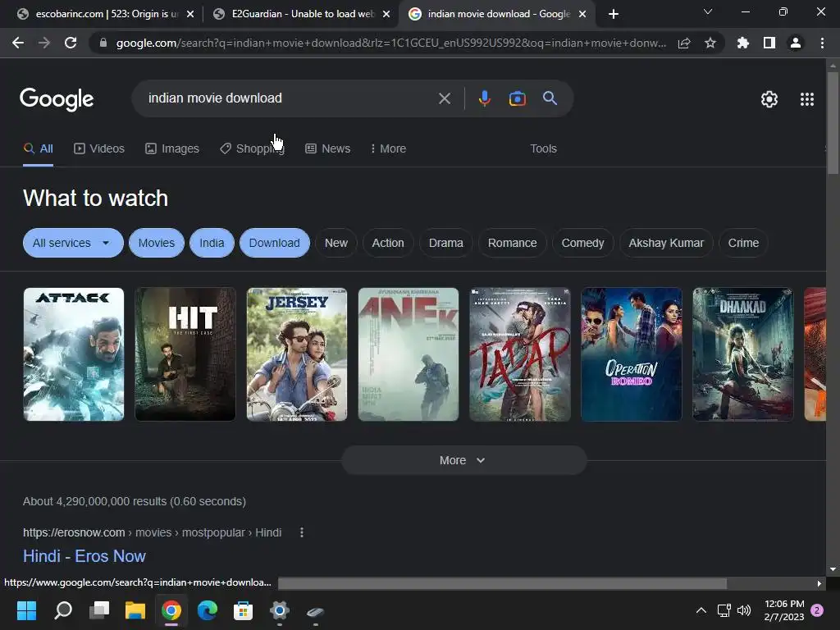Open the Anek movie poster

pyautogui.click(x=409, y=354)
